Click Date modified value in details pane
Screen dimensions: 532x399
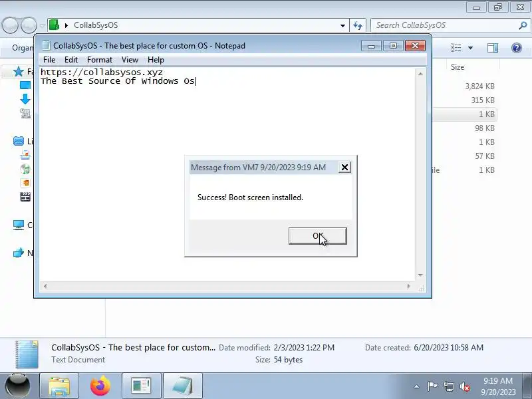click(x=304, y=347)
